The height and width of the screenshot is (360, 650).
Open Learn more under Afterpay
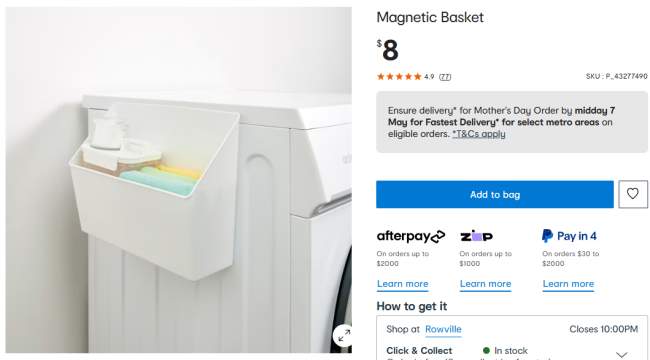click(403, 284)
